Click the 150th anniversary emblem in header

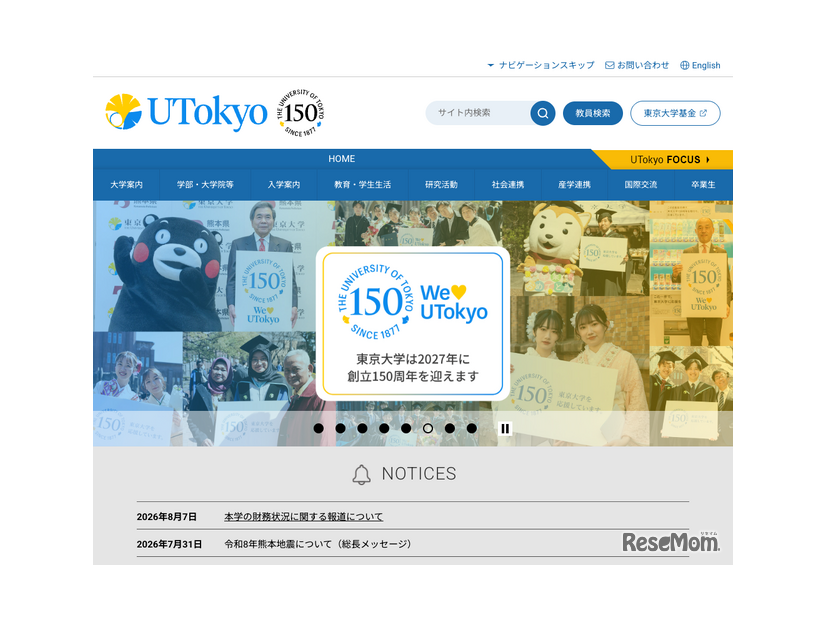click(x=300, y=113)
